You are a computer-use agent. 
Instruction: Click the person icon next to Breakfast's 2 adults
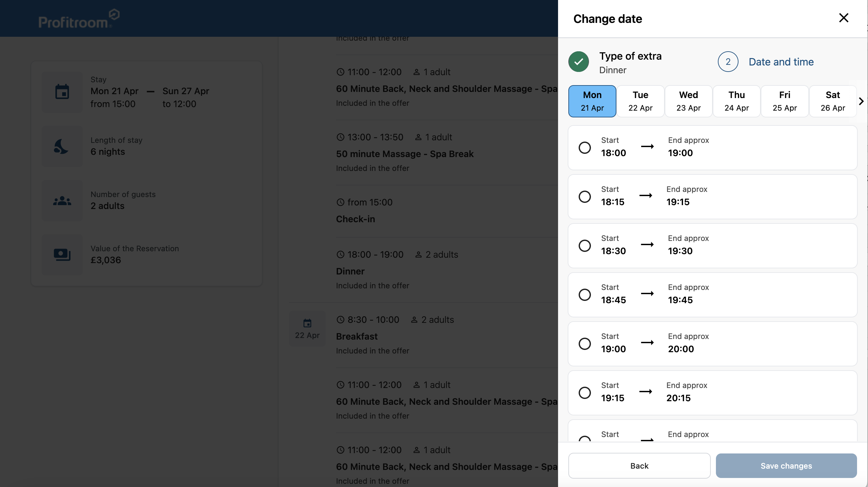pyautogui.click(x=414, y=319)
